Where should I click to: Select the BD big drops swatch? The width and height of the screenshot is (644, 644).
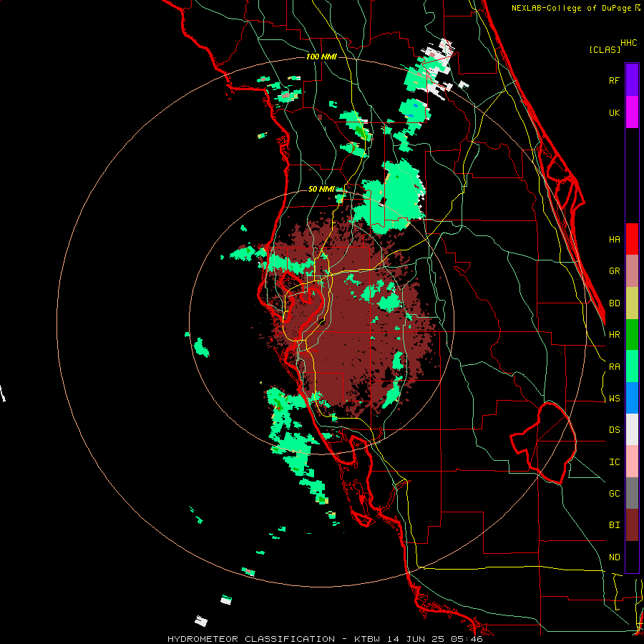click(632, 303)
